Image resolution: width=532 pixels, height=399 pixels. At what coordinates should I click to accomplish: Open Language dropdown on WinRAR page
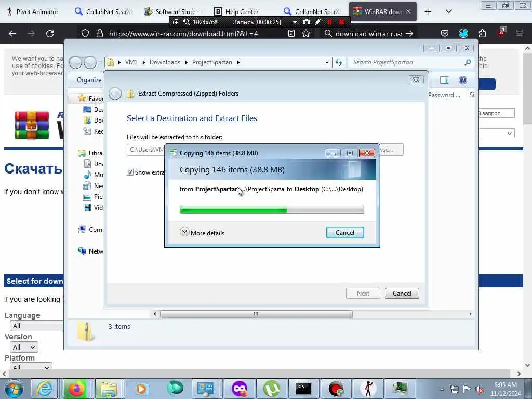(37, 326)
